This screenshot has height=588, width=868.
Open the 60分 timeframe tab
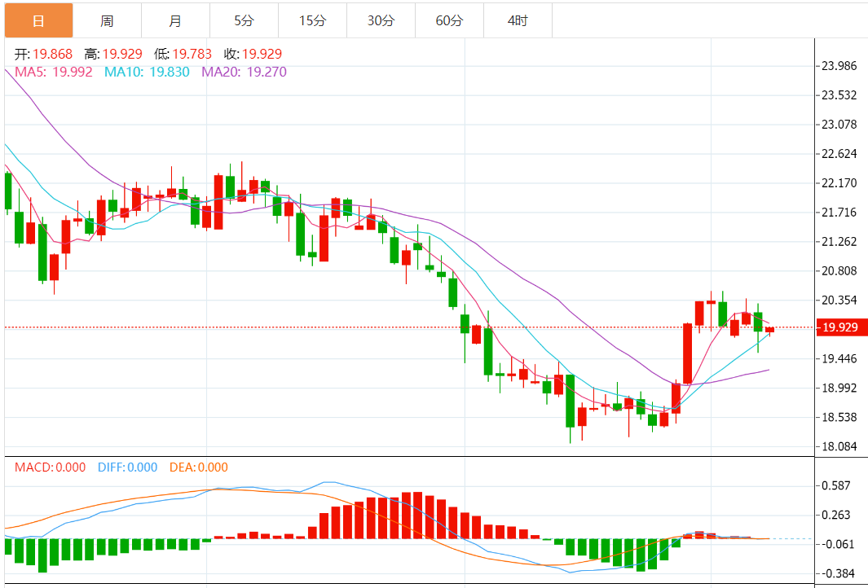point(450,21)
